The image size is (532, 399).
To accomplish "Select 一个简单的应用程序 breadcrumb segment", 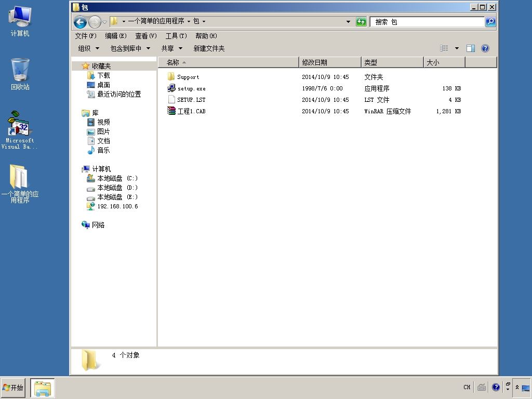I will [x=156, y=21].
